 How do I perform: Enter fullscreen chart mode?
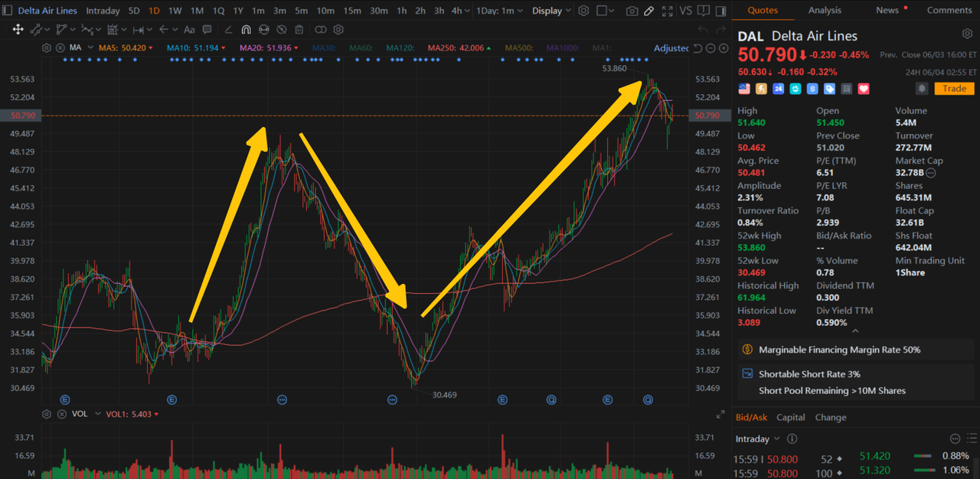point(668,11)
